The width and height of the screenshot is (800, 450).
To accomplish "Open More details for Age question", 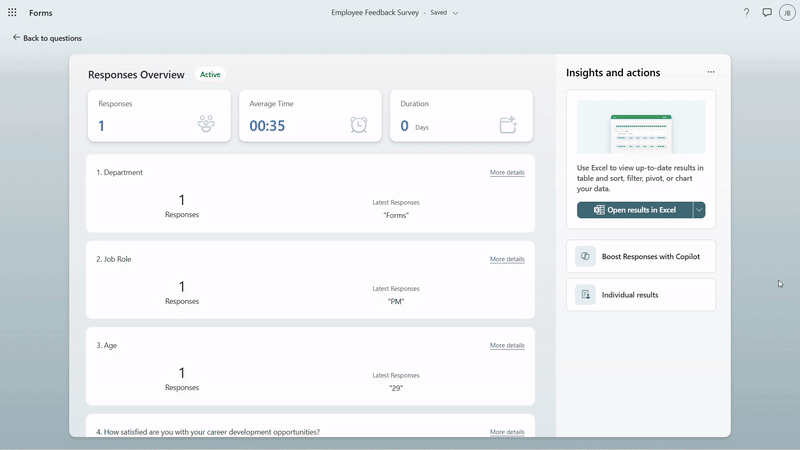I will (x=507, y=345).
